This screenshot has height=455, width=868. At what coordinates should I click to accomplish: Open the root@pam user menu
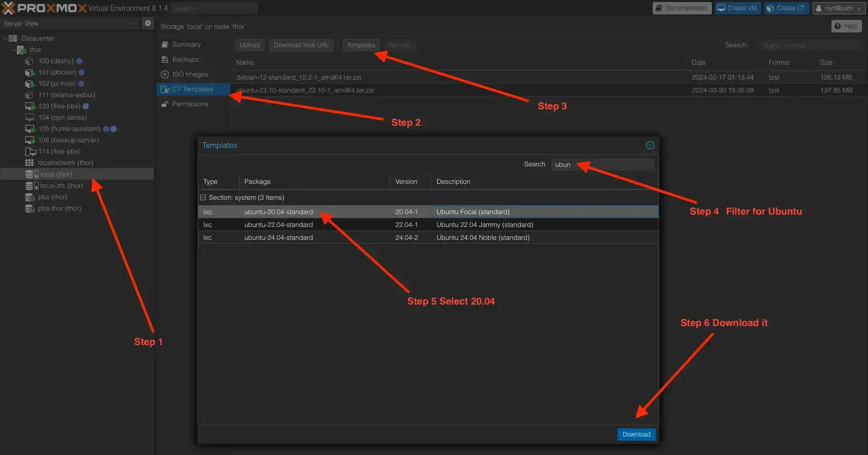pos(838,8)
